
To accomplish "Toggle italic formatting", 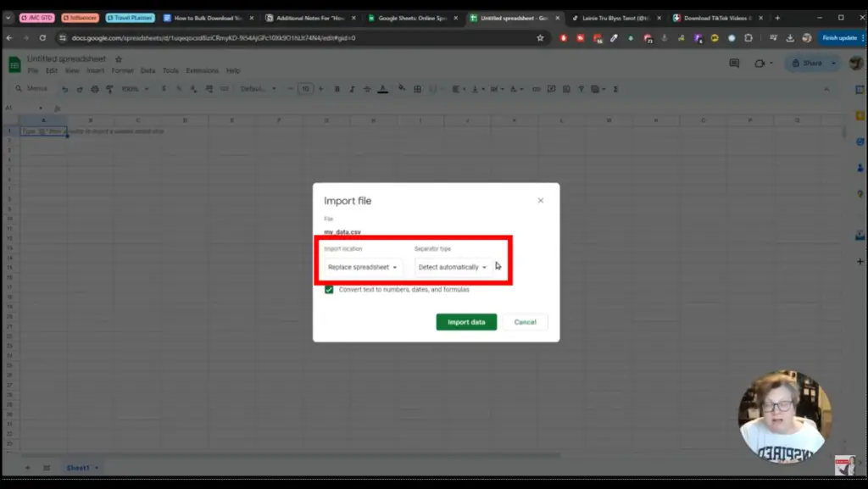I will click(x=352, y=89).
